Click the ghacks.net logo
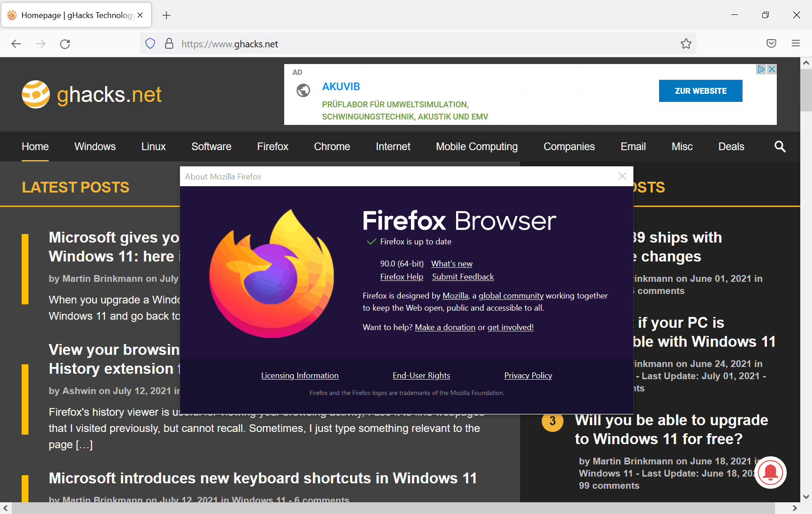The image size is (812, 514). [x=92, y=94]
